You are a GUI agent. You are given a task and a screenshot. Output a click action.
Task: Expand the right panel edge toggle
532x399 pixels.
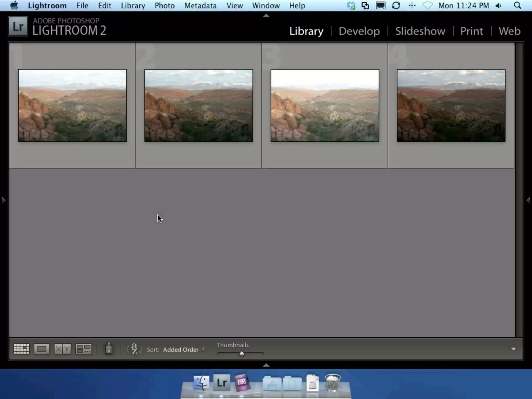[x=528, y=201]
